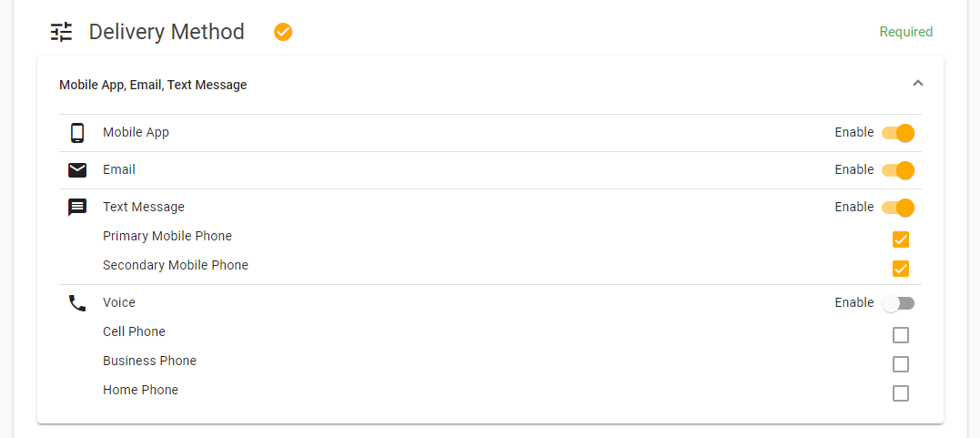The width and height of the screenshot is (980, 438).
Task: Check the Cell Phone checkbox
Action: [901, 335]
